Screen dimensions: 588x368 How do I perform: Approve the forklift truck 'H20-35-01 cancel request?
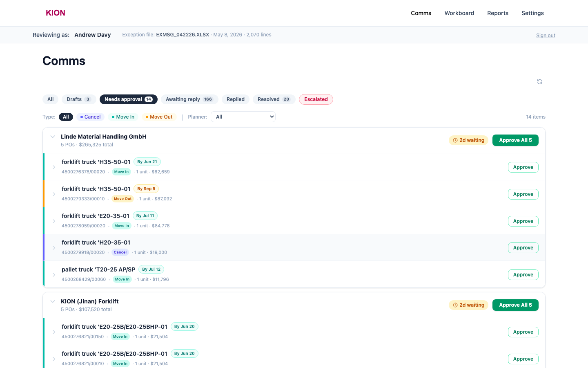(x=523, y=248)
